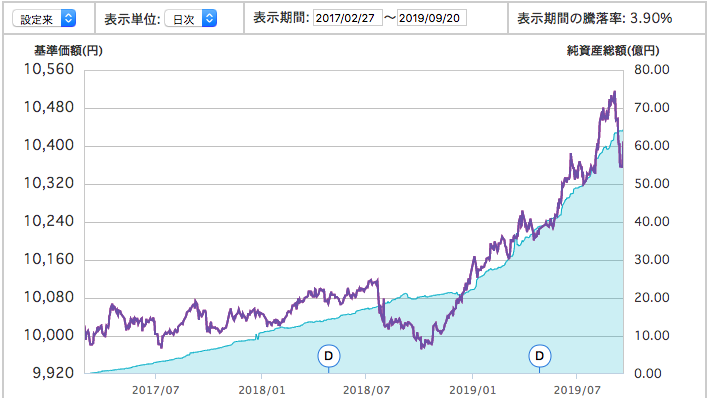This screenshot has height=398, width=710.
Task: Click the 10,320 left axis value
Action: coord(48,183)
